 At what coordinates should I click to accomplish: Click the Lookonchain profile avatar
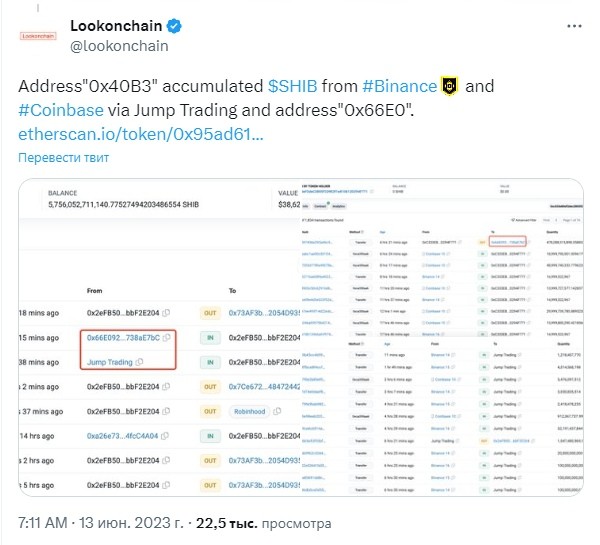[38, 36]
